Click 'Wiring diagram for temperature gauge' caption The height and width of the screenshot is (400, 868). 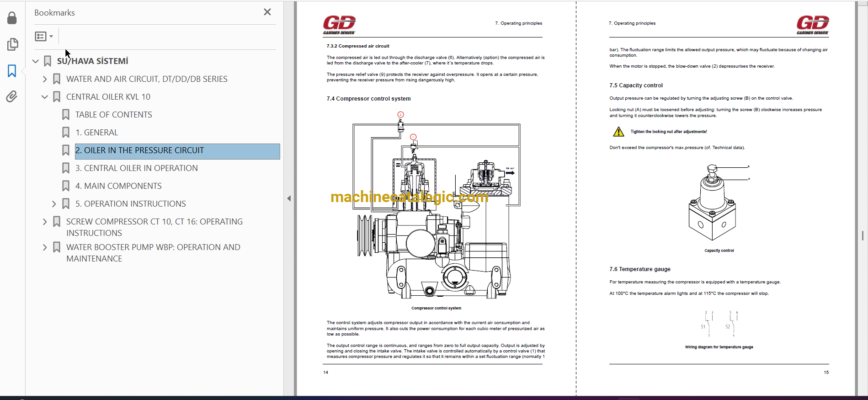[719, 347]
